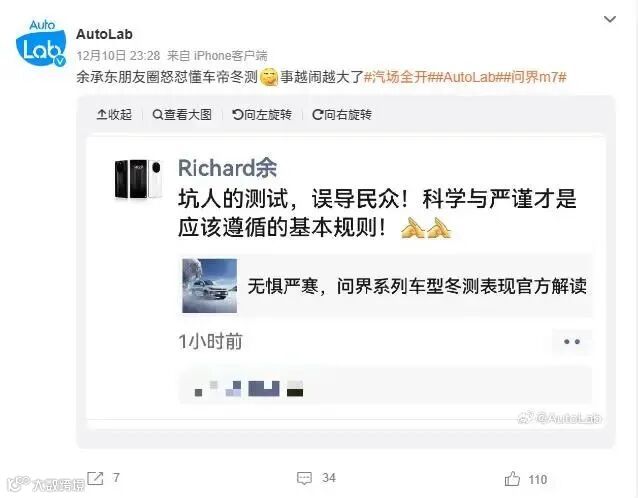The height and width of the screenshot is (498, 638).
Task: Open comments via speech bubble icon
Action: [304, 478]
